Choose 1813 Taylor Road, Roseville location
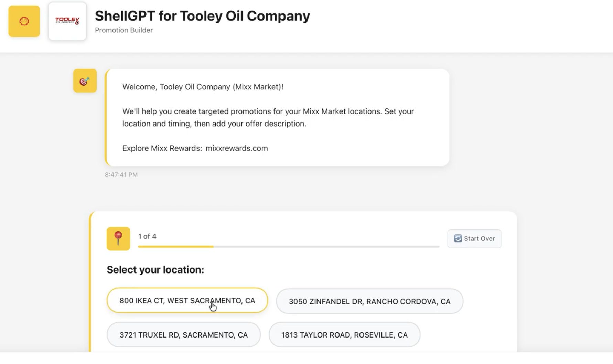 [x=344, y=335]
